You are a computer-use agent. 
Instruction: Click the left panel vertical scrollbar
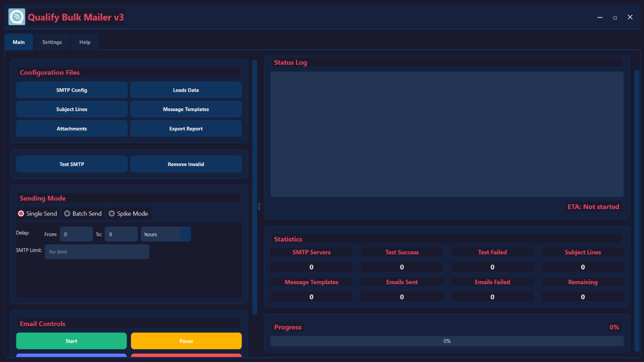pyautogui.click(x=255, y=186)
